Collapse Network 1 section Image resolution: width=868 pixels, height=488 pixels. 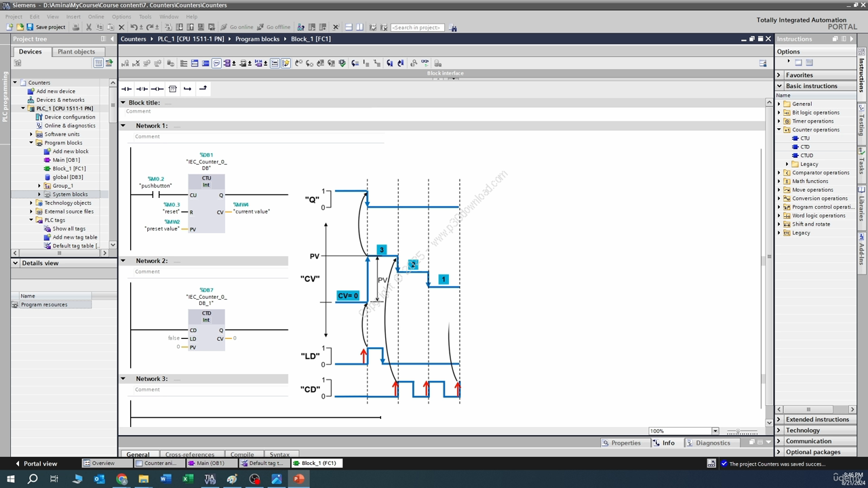click(123, 125)
